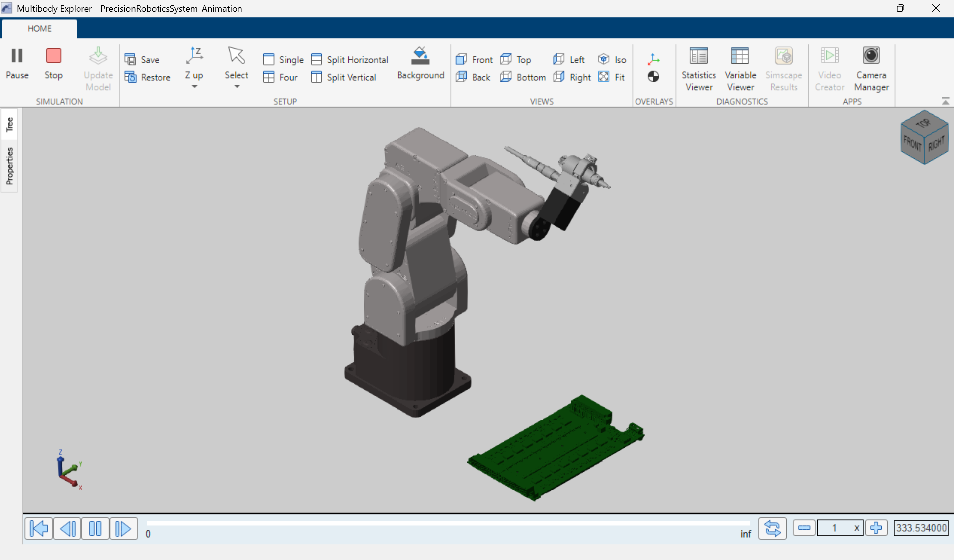Set the Left view
The width and height of the screenshot is (954, 560).
point(569,60)
